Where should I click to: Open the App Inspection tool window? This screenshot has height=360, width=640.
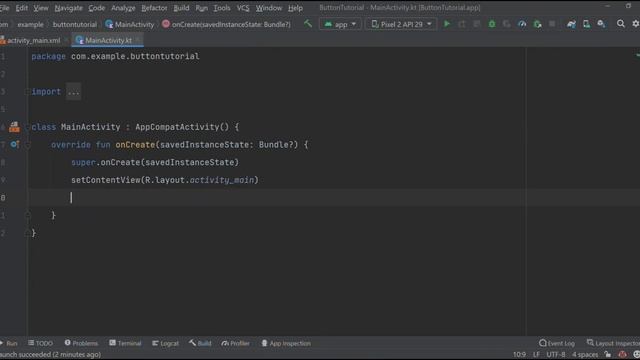pos(286,343)
